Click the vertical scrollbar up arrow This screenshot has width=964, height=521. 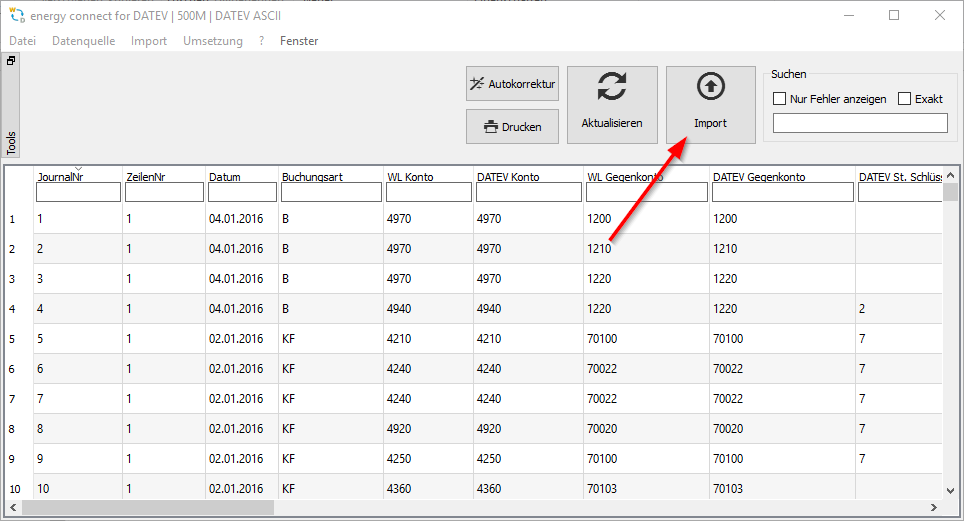[950, 175]
